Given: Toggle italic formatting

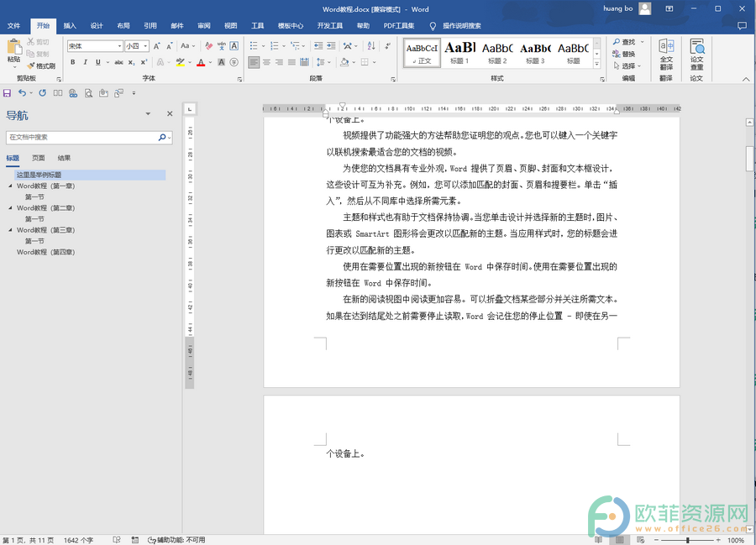Looking at the screenshot, I should point(86,62).
